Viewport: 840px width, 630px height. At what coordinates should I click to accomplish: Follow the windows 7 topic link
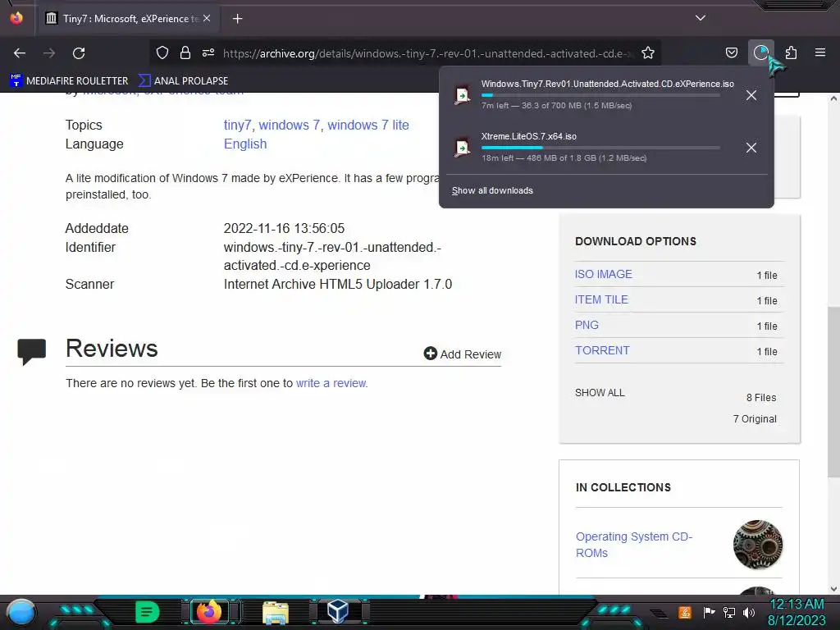click(290, 126)
